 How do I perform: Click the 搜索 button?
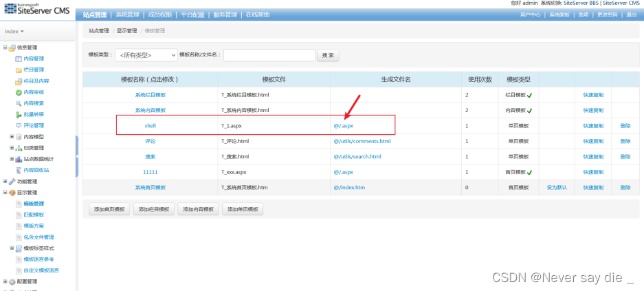point(328,55)
